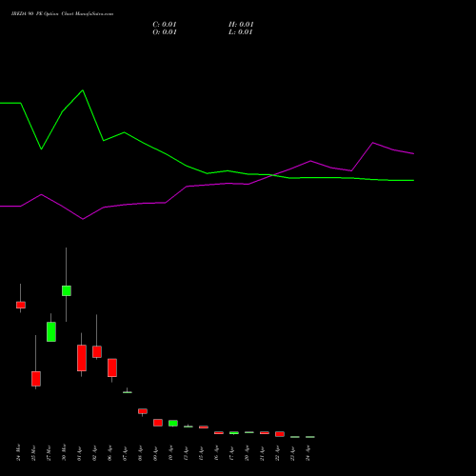Click the highest peak of the green line
Screen dimensions: 476x476
tap(83, 90)
